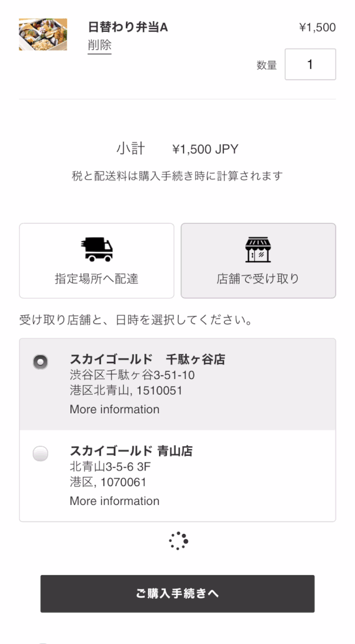Viewport: 355px width, 644px height.
Task: Expand More information for 千駄ヶ谷店
Action: coord(115,409)
